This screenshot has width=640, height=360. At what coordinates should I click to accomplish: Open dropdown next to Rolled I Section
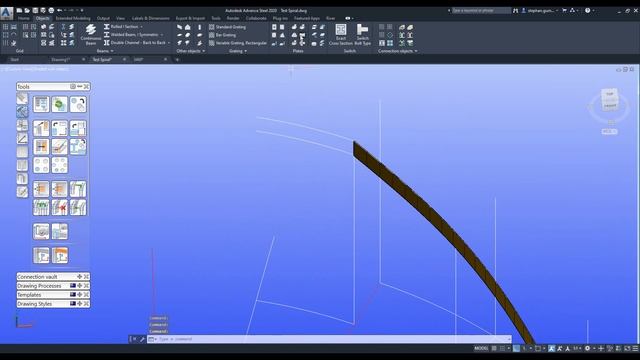[x=142, y=27]
